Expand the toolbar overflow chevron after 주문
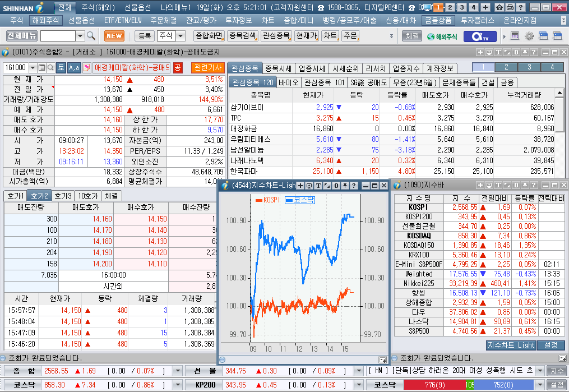 click(x=391, y=36)
